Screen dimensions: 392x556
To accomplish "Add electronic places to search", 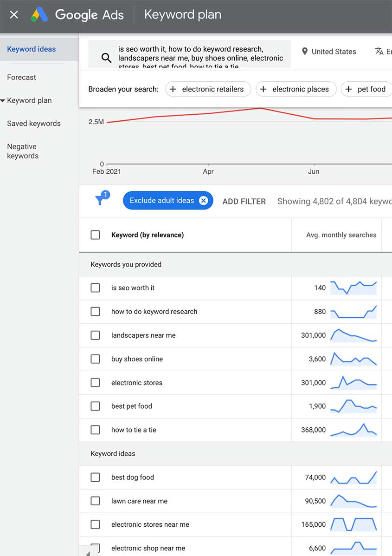I will [296, 89].
